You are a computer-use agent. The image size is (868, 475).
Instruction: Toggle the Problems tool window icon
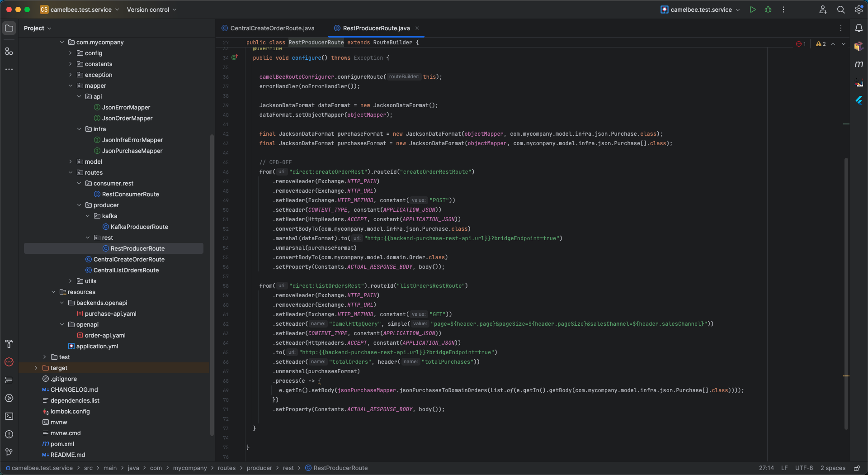(x=9, y=434)
